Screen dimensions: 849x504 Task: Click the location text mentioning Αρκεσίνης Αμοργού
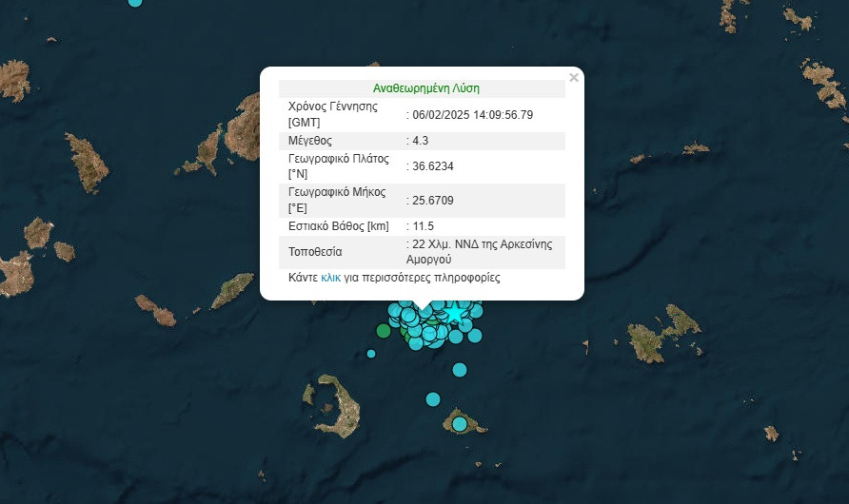tap(479, 252)
